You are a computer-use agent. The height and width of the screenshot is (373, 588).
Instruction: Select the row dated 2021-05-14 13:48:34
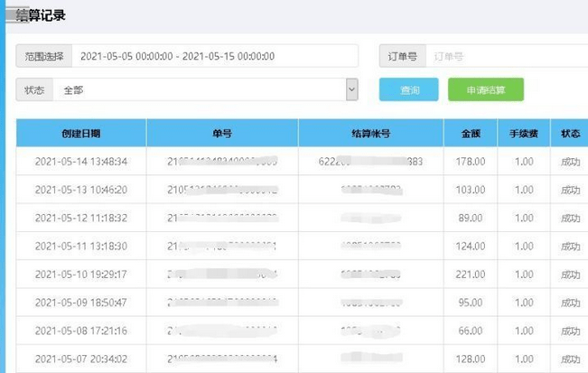click(x=81, y=162)
